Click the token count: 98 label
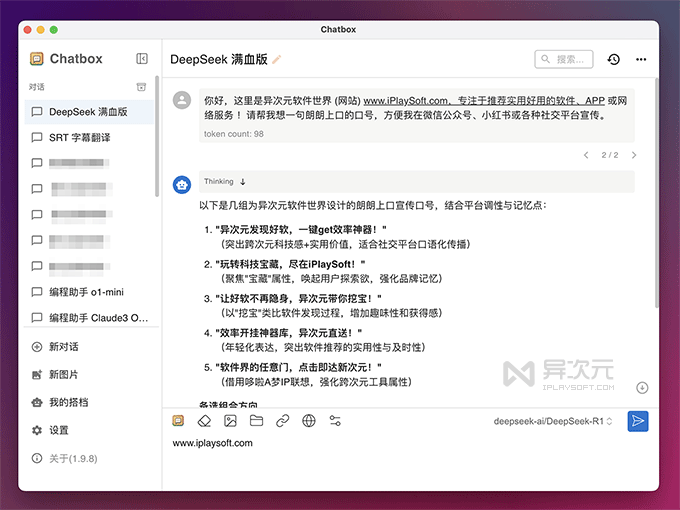Viewport: 680px width, 510px height. [234, 134]
